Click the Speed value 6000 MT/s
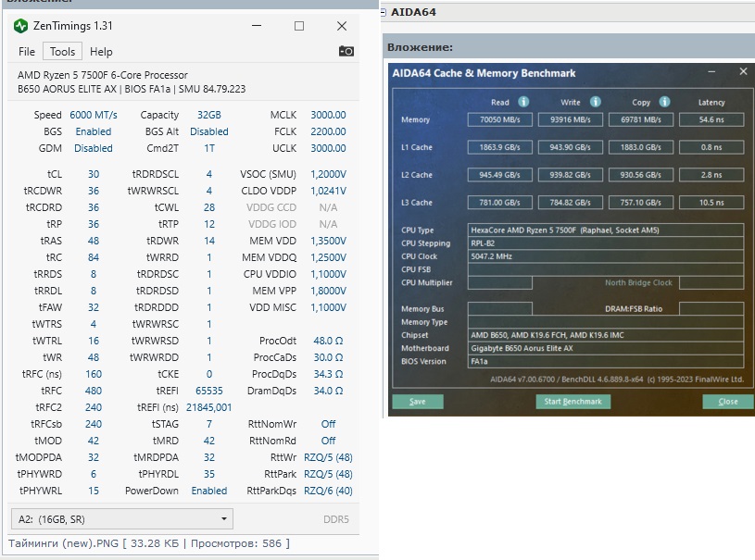The image size is (755, 560). (94, 115)
